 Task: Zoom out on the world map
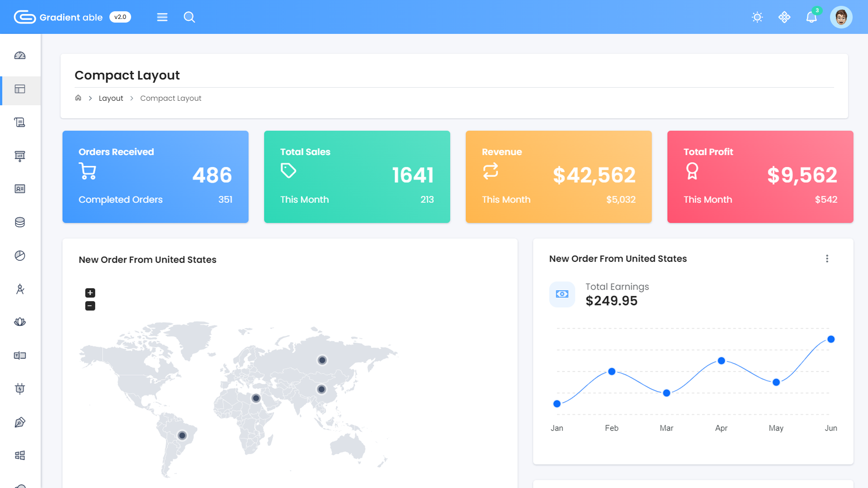[90, 306]
